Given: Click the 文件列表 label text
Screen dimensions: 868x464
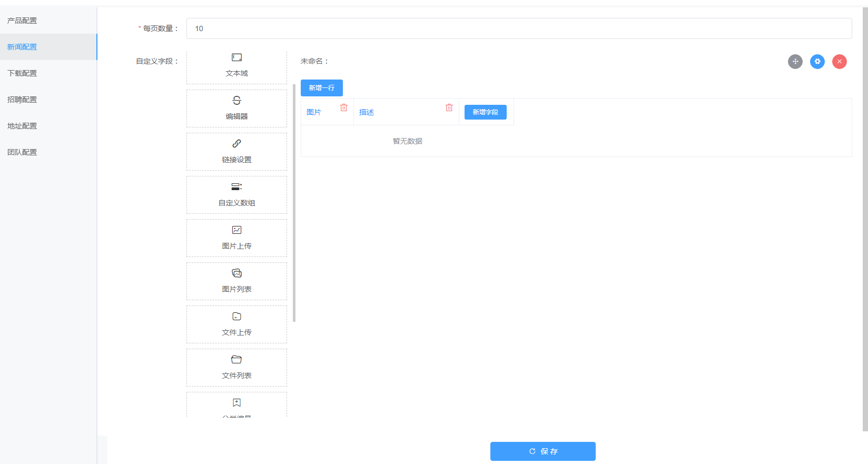Looking at the screenshot, I should click(x=236, y=376).
